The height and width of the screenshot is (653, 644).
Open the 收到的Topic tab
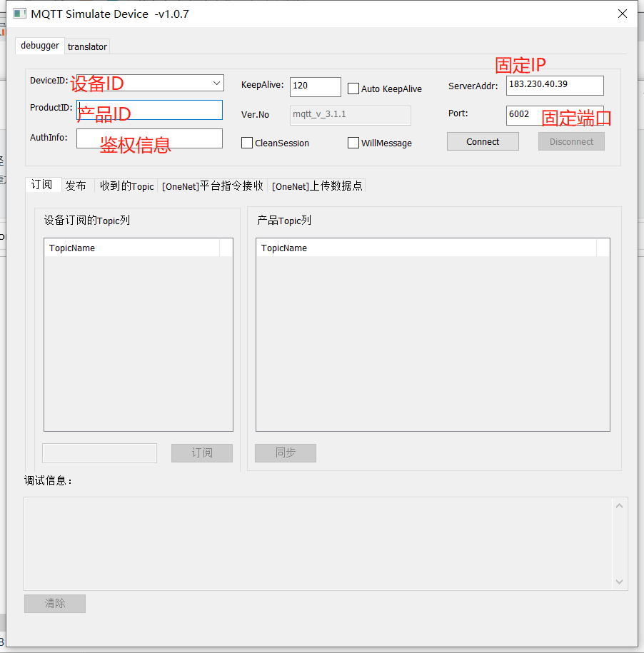pyautogui.click(x=126, y=186)
